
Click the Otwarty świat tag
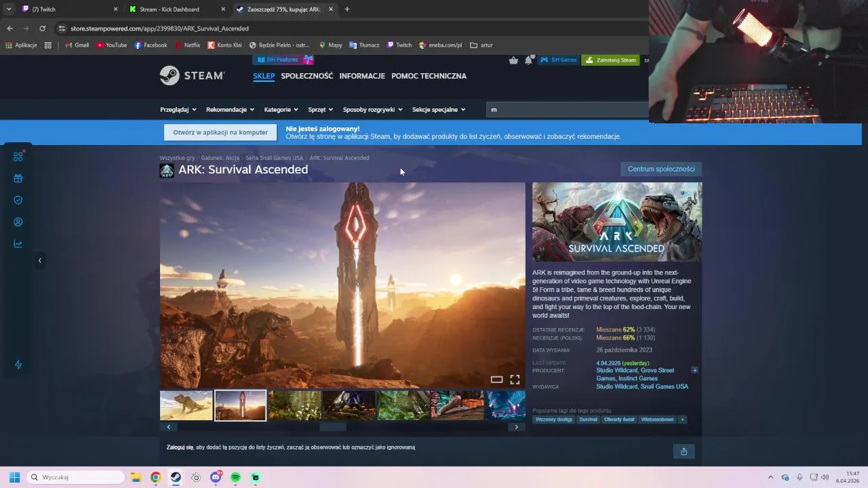coord(619,420)
